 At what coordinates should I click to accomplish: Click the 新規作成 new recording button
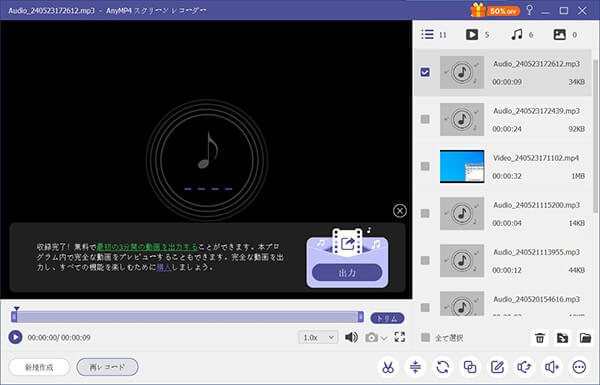pyautogui.click(x=39, y=367)
